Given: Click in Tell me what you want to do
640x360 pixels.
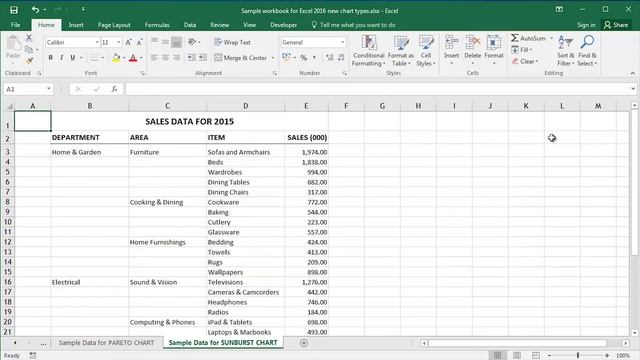Looking at the screenshot, I should [354, 25].
